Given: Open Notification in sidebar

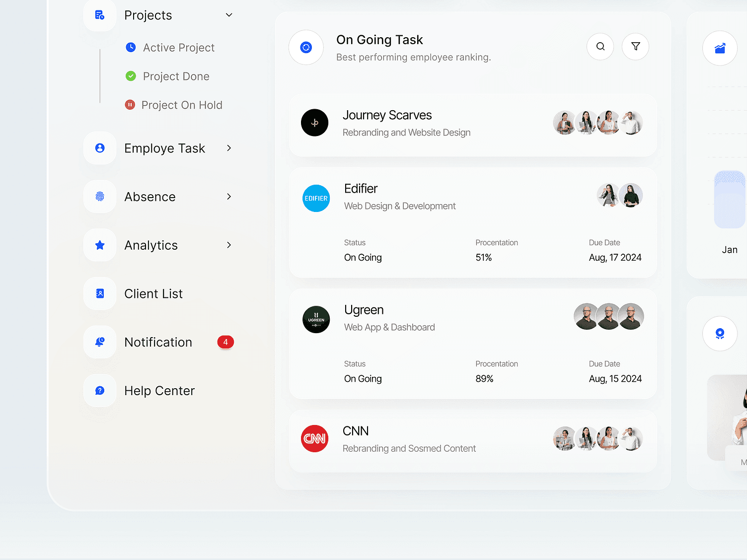Looking at the screenshot, I should point(158,343).
